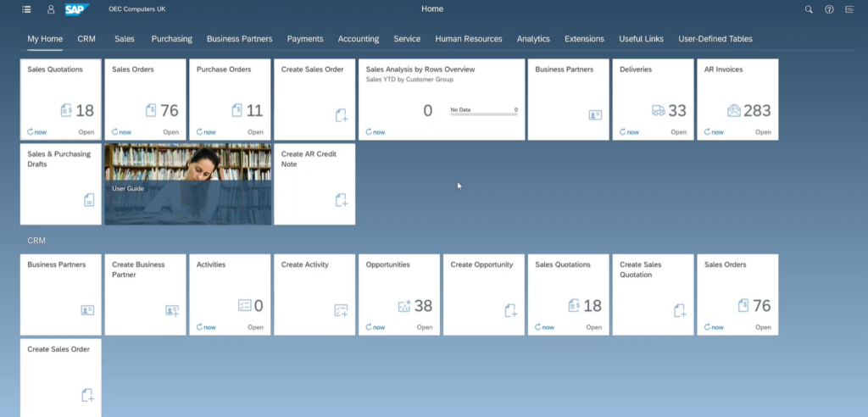
Task: Open the main menu list icon
Action: pos(26,9)
